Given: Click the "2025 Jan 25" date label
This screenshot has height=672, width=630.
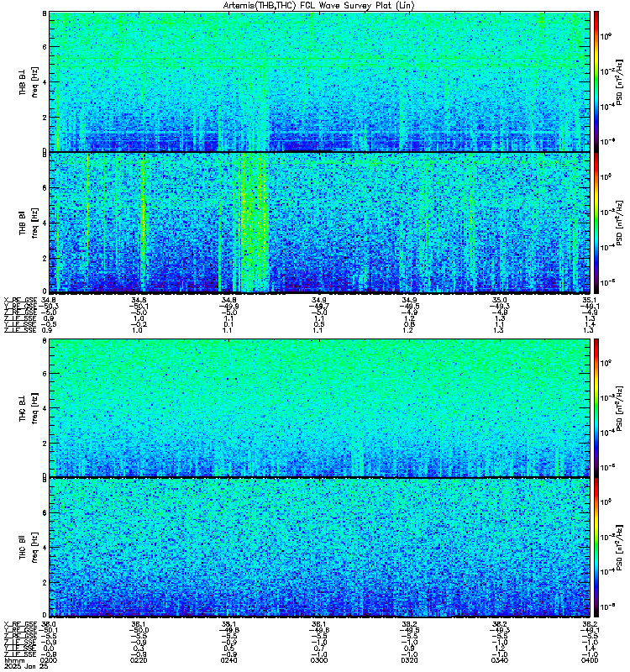Looking at the screenshot, I should pyautogui.click(x=26, y=667).
